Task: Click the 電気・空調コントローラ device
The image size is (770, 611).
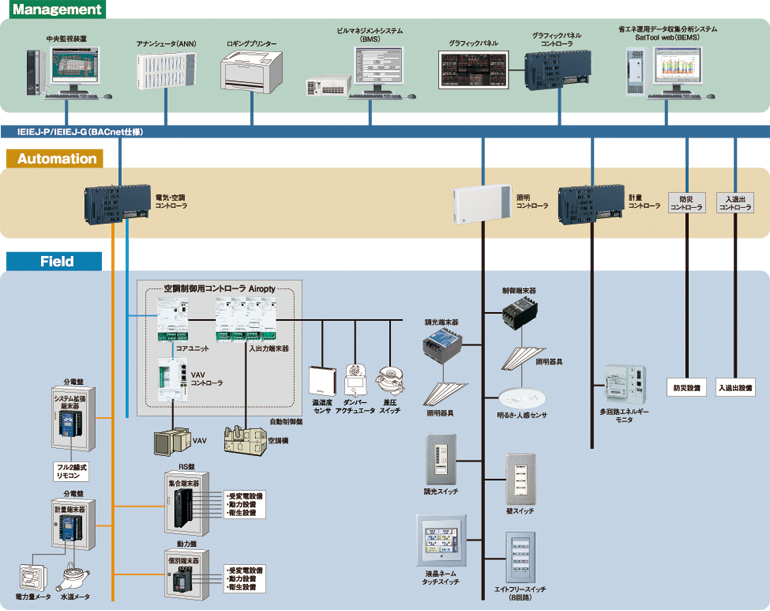Action: (116, 203)
